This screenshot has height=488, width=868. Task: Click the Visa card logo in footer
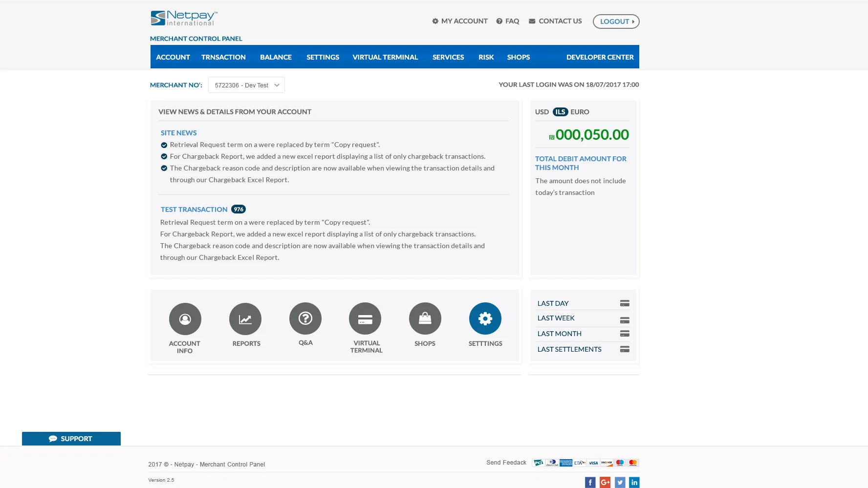point(593,463)
